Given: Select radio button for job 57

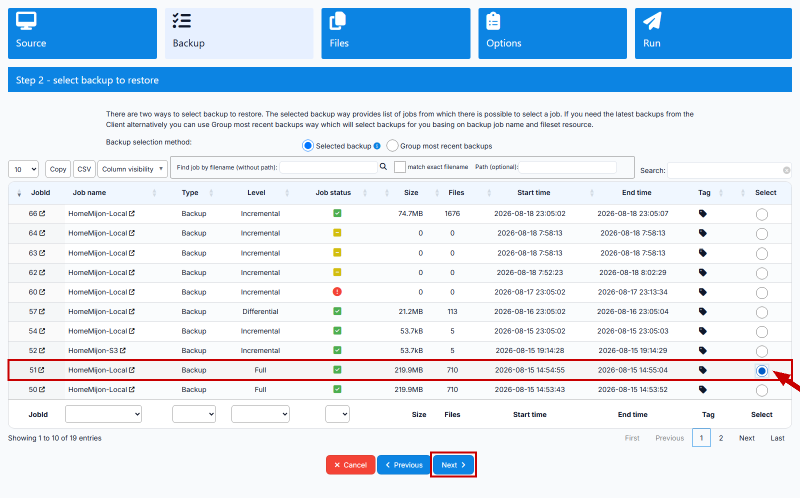Looking at the screenshot, I should pos(762,312).
